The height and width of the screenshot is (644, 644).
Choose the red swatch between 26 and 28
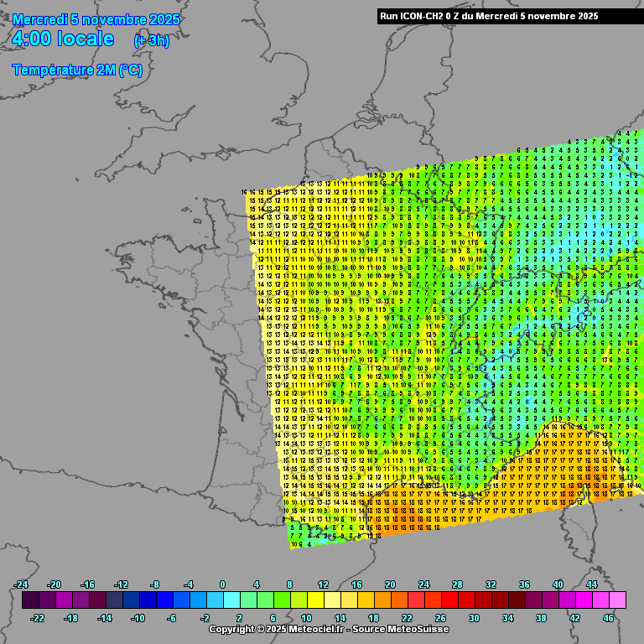point(449,600)
